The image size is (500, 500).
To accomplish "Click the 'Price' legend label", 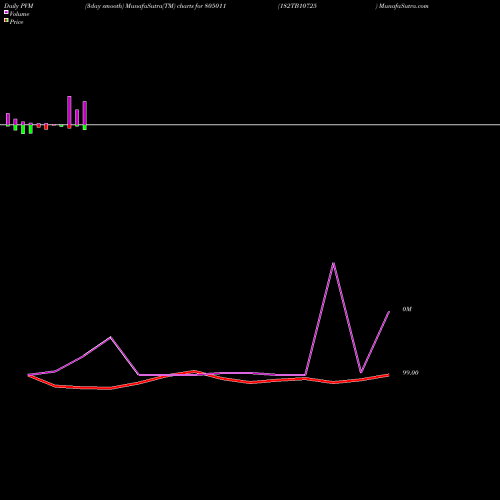I will tap(16, 22).
